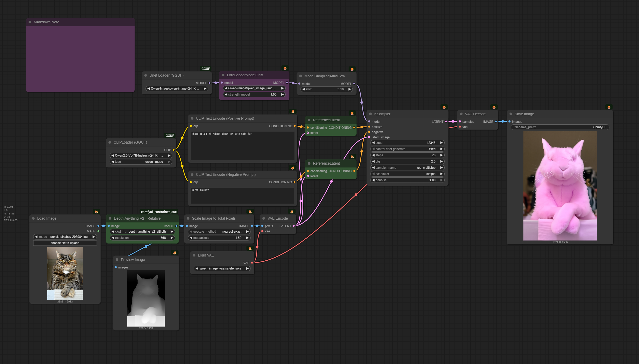Click the Load VAE node title
Viewport: 639px width, 364px height.
206,255
